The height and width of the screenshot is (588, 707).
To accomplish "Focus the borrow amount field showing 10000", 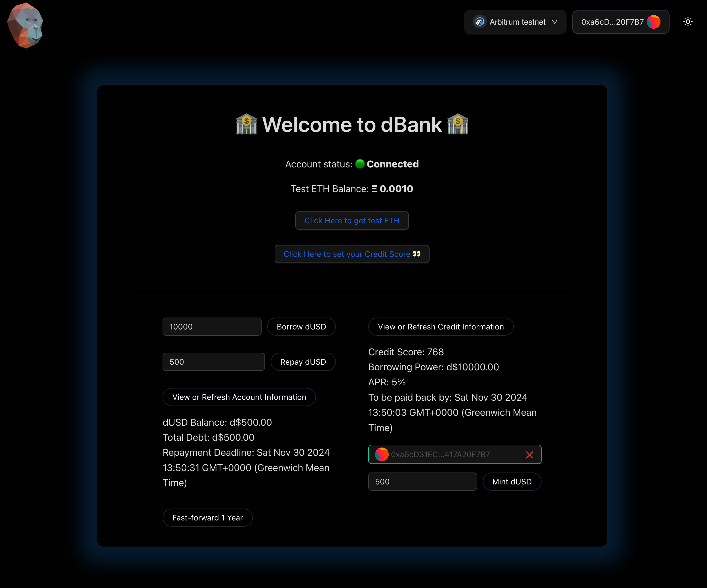I will click(212, 327).
